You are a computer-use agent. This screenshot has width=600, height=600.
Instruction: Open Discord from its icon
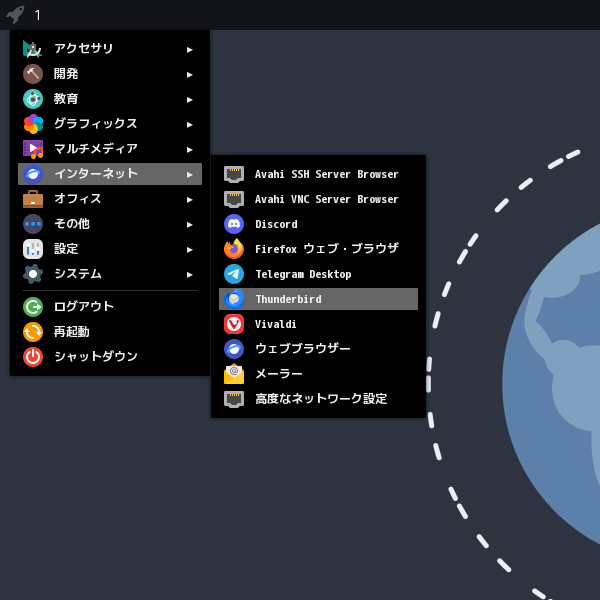tap(234, 224)
